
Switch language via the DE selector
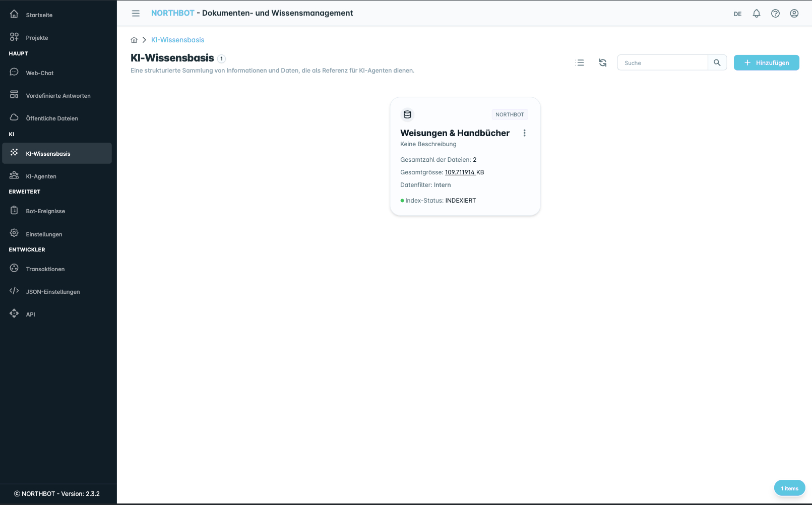point(737,14)
